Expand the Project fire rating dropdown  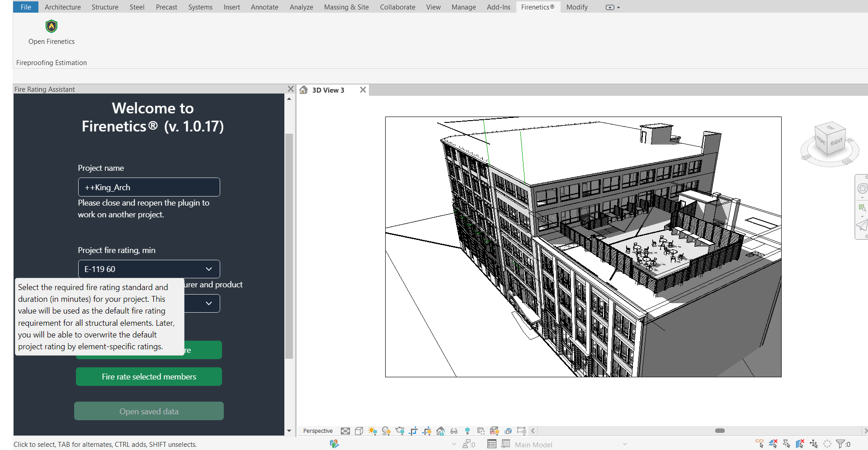coord(208,269)
